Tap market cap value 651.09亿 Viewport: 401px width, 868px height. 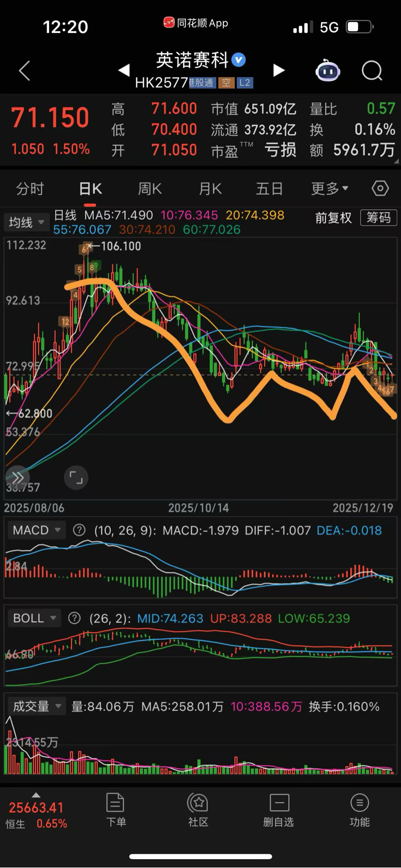point(270,109)
